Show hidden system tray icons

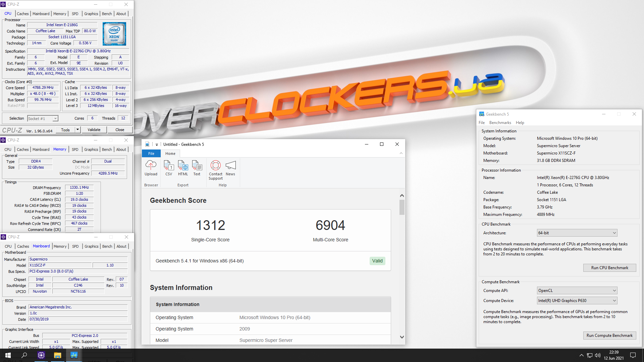click(x=581, y=355)
